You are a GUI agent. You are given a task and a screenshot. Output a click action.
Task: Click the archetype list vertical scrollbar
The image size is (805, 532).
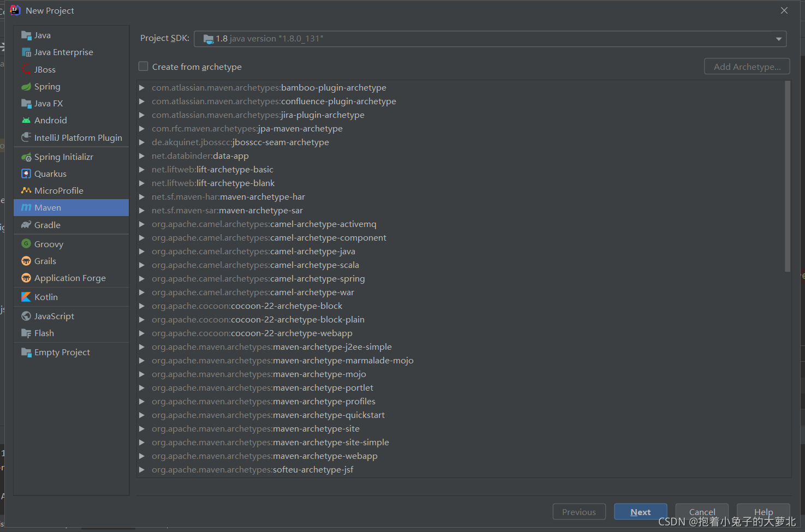pyautogui.click(x=788, y=176)
